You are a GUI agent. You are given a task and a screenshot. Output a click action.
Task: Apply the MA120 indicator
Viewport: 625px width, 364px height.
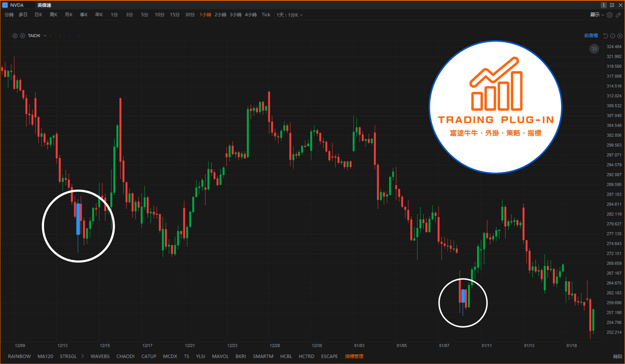pos(45,356)
